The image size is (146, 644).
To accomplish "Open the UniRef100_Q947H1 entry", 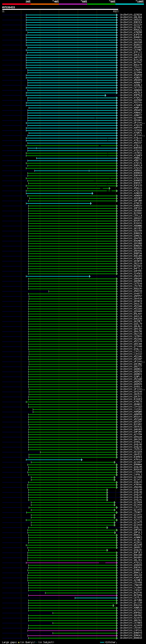I will point(131,239).
